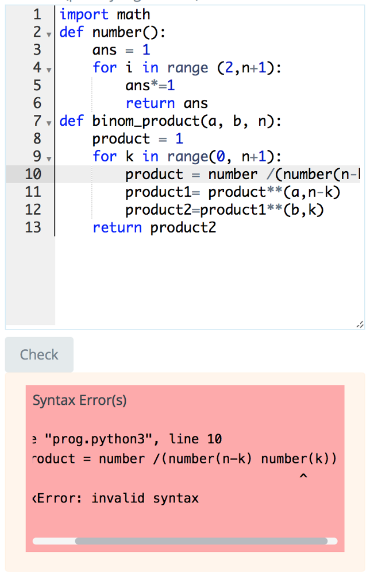This screenshot has height=588, width=378.
Task: Click the caret marker under the error
Action: point(304,475)
